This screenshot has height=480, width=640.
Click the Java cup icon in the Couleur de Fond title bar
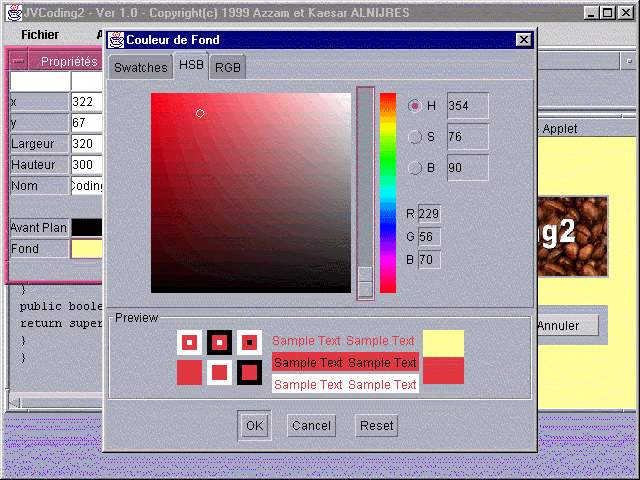pos(116,40)
